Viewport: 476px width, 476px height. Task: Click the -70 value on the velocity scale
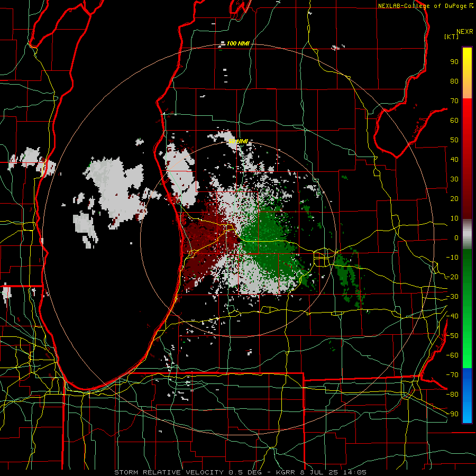click(x=452, y=375)
